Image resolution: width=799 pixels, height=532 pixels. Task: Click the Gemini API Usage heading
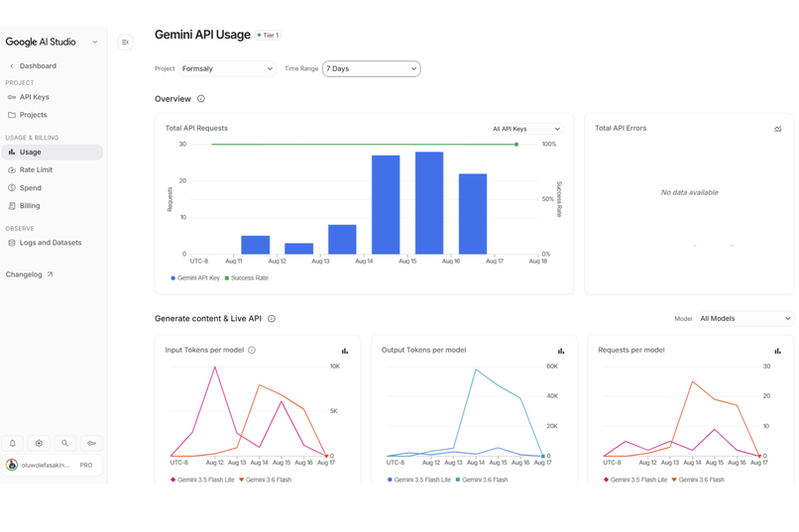pos(202,35)
